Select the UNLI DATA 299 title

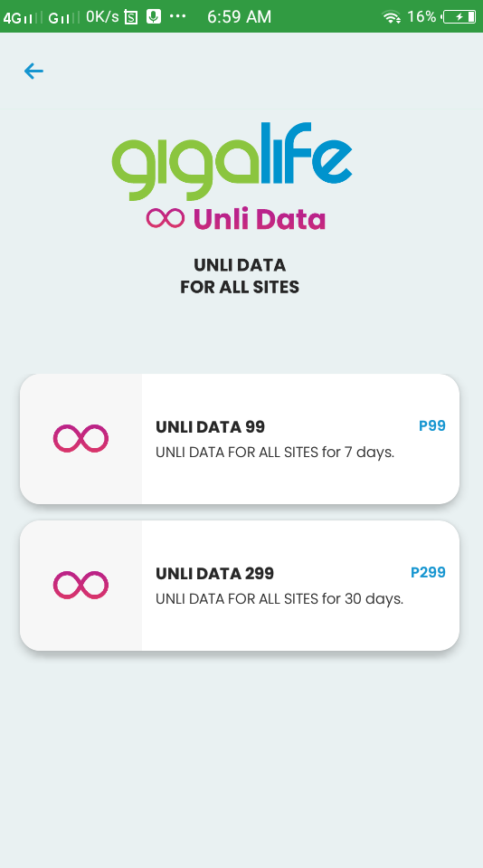[214, 574]
